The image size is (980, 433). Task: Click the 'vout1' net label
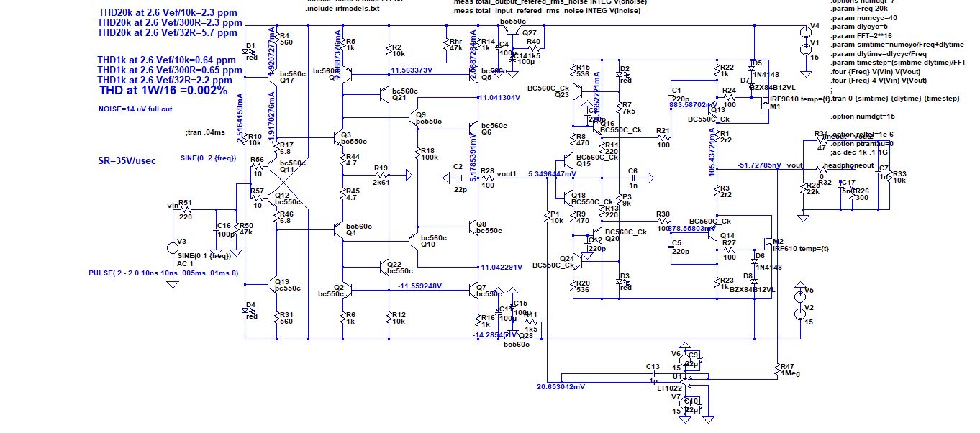point(507,174)
